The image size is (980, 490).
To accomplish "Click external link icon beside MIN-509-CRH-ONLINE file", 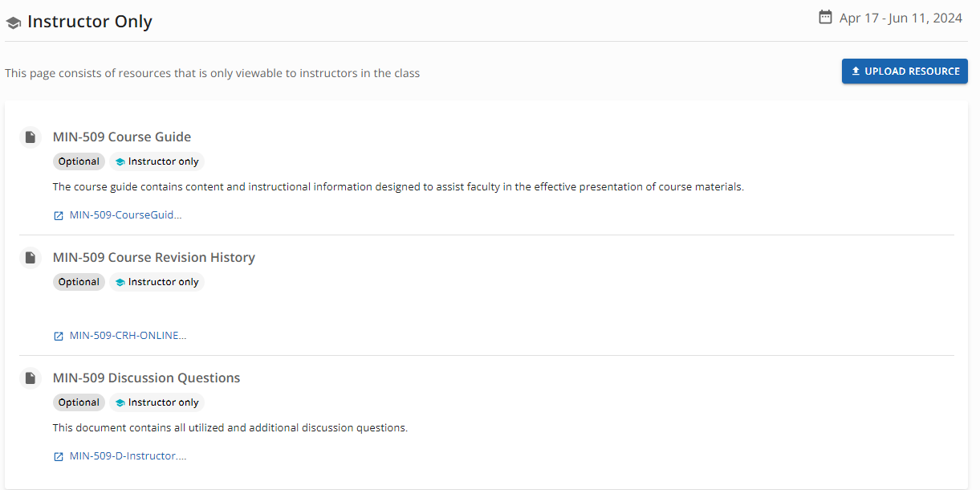I will point(58,336).
